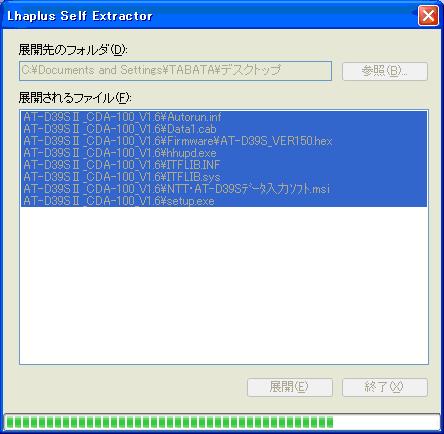Select the ITFLIB.INF file row
The image size is (444, 434).
224,165
